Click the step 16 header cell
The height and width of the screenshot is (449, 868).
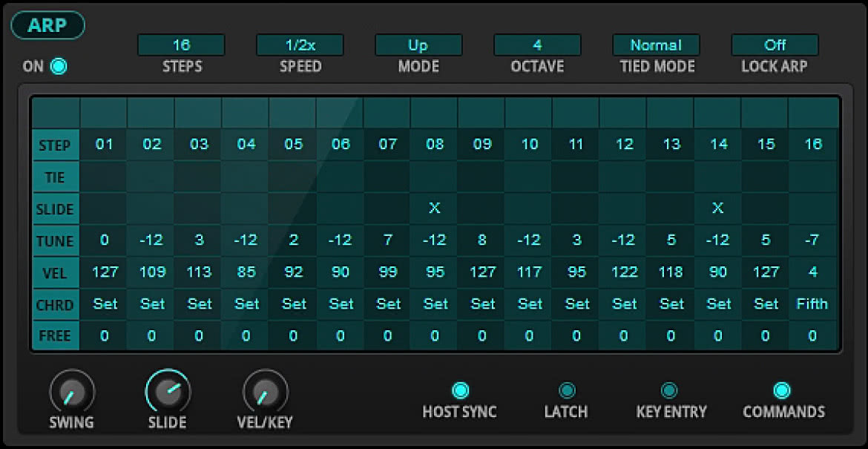[812, 145]
